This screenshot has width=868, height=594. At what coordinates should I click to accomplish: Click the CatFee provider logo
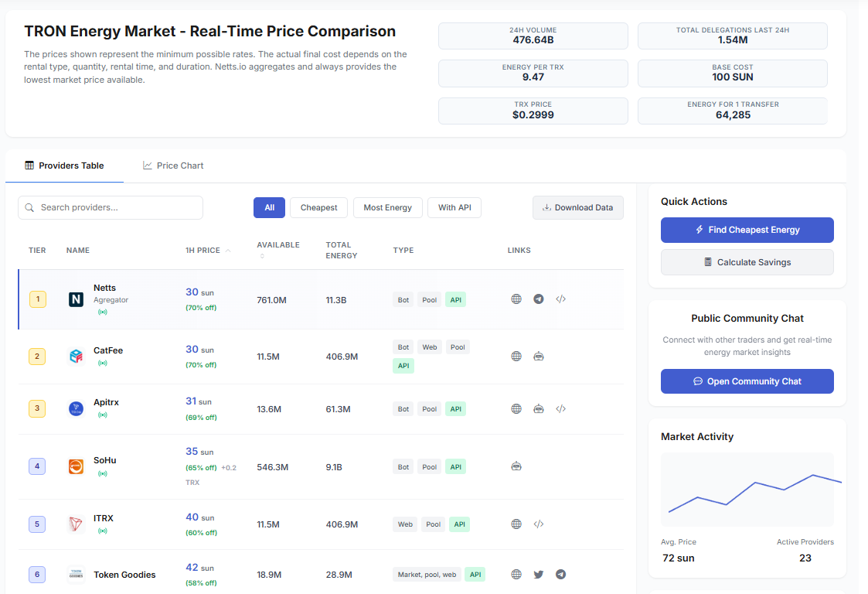coord(76,357)
